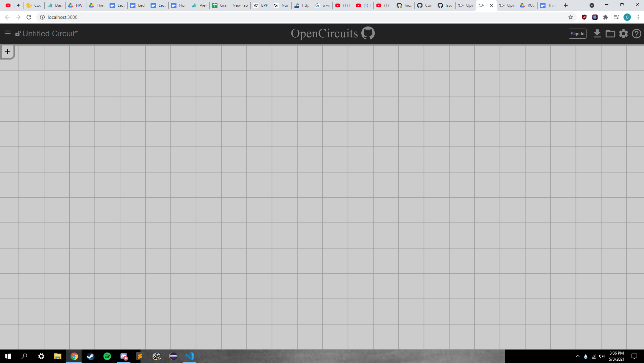Expand hidden icons in the system tray
The image size is (644, 363).
click(x=578, y=356)
